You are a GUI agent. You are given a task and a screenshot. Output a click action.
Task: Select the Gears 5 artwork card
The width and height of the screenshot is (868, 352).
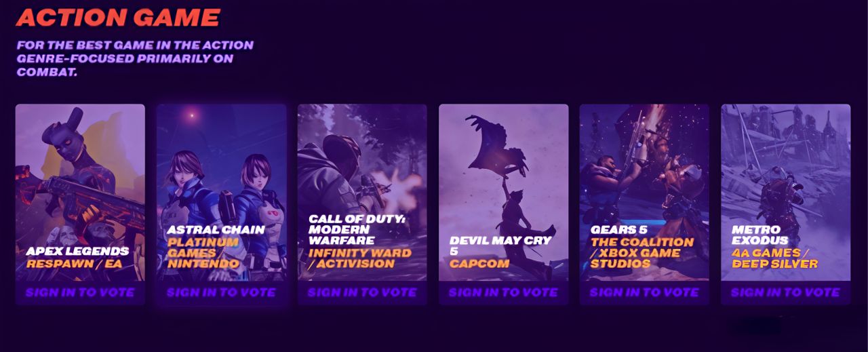[x=644, y=193]
